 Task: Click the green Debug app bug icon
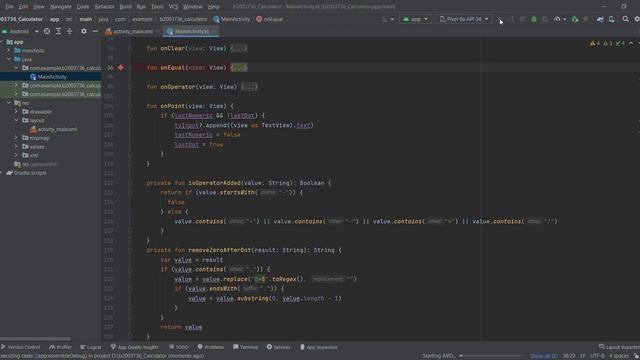(x=534, y=19)
